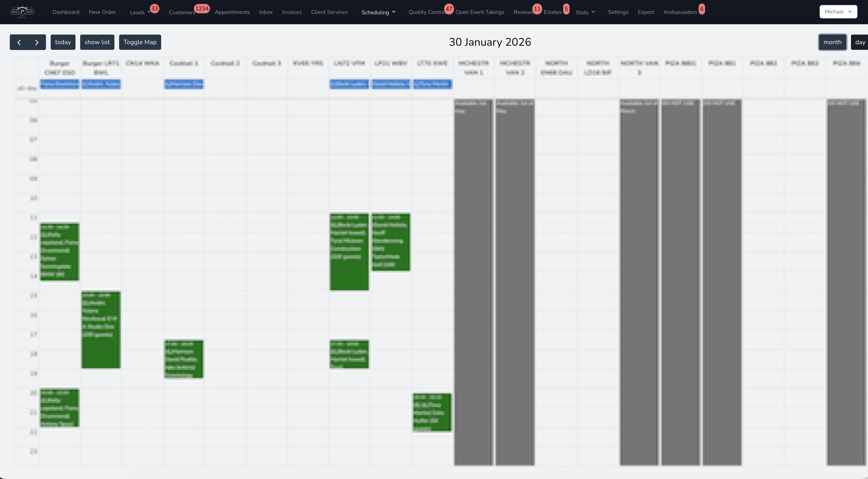Click the today button
This screenshot has height=479, width=868.
coord(63,42)
